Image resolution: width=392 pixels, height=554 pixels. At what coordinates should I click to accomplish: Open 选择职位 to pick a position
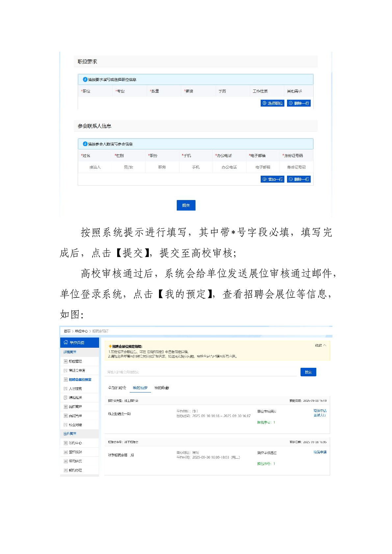pos(272,103)
